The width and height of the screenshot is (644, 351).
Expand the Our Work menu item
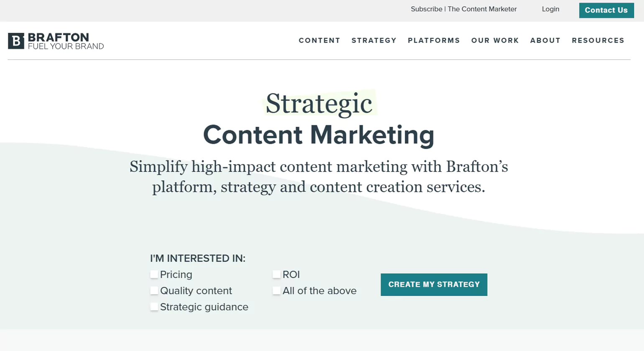pos(495,41)
